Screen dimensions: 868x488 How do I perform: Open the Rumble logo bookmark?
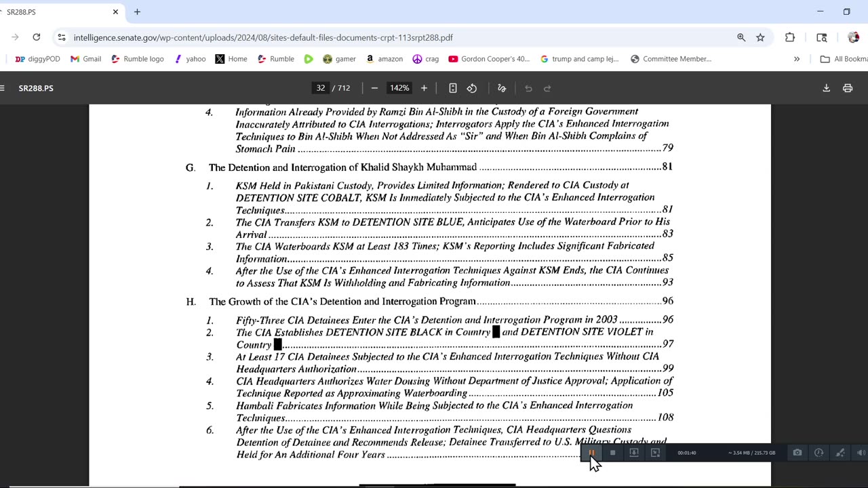click(137, 59)
